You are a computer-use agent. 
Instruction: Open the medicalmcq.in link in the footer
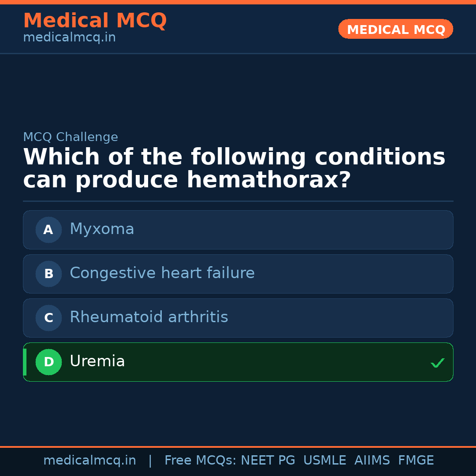tap(89, 460)
